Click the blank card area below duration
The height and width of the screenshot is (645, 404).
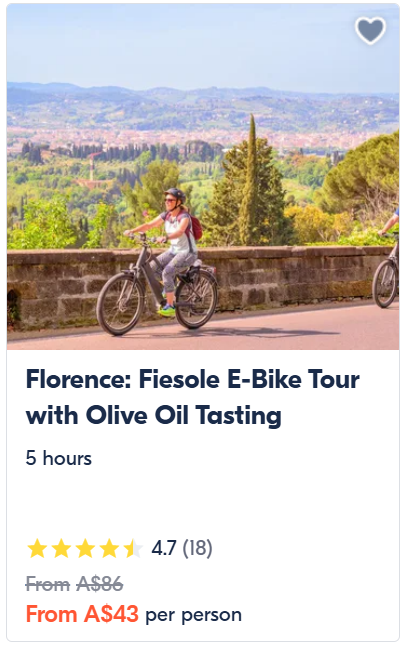click(203, 502)
